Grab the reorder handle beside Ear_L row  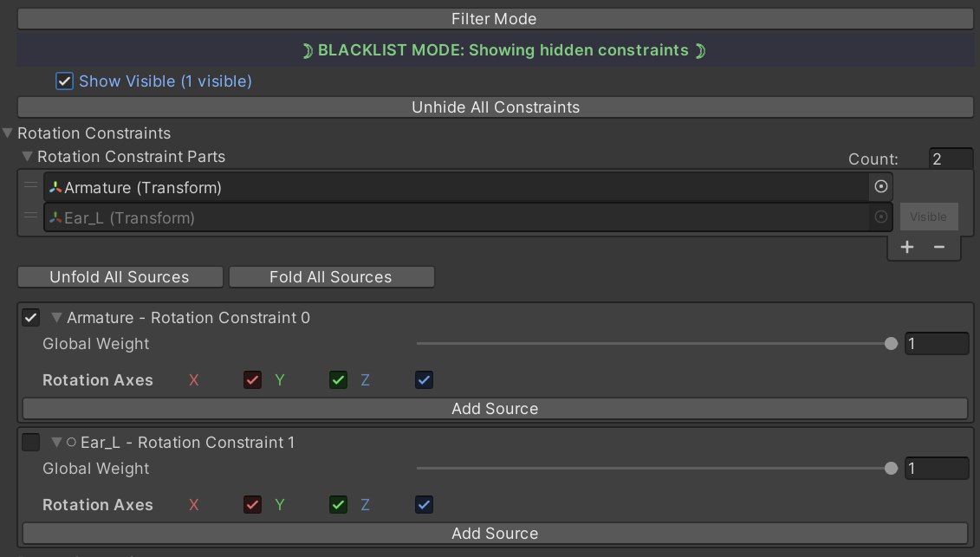point(30,216)
